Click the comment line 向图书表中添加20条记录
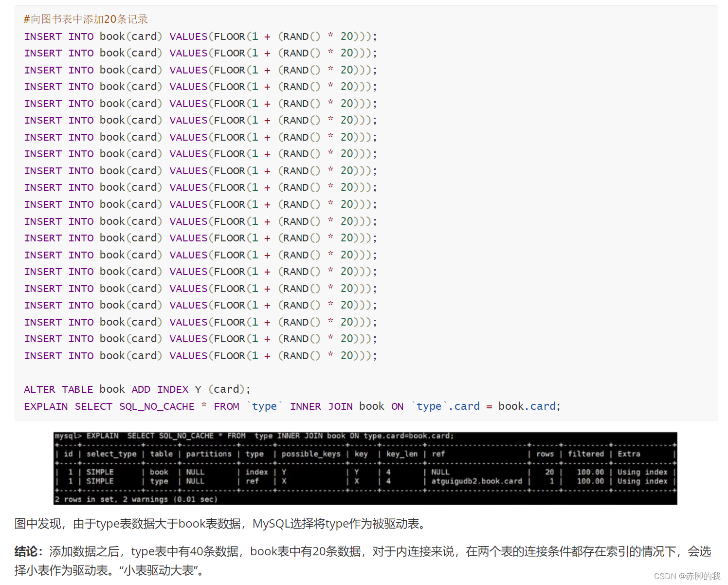This screenshot has height=585, width=728. tap(86, 19)
